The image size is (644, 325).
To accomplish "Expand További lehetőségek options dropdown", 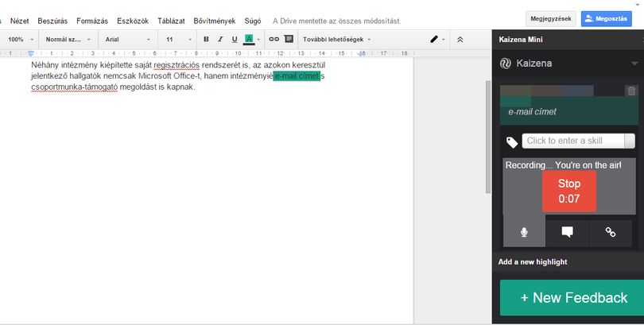I will tap(337, 40).
